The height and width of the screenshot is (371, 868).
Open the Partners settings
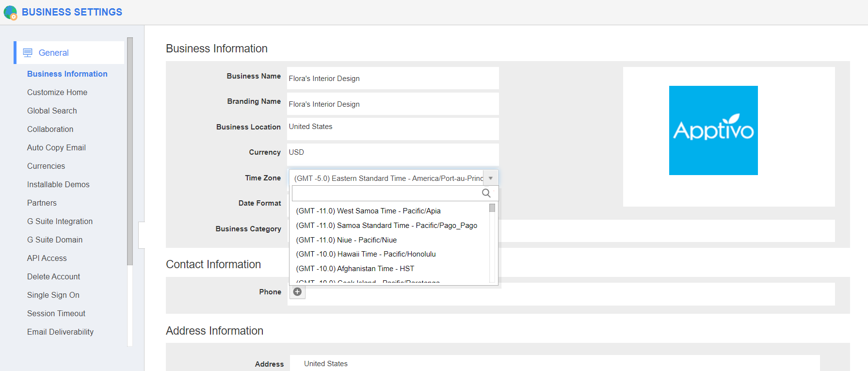click(42, 203)
